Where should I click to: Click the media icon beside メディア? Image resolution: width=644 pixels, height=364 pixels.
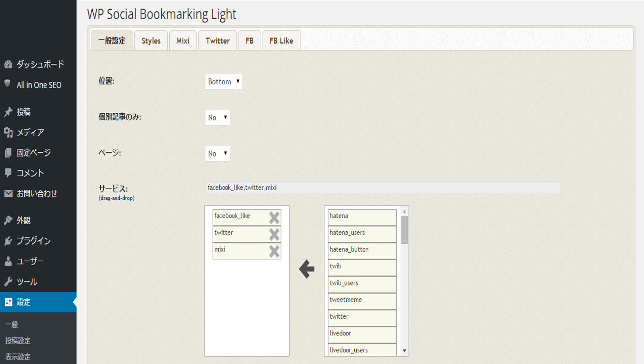point(8,132)
